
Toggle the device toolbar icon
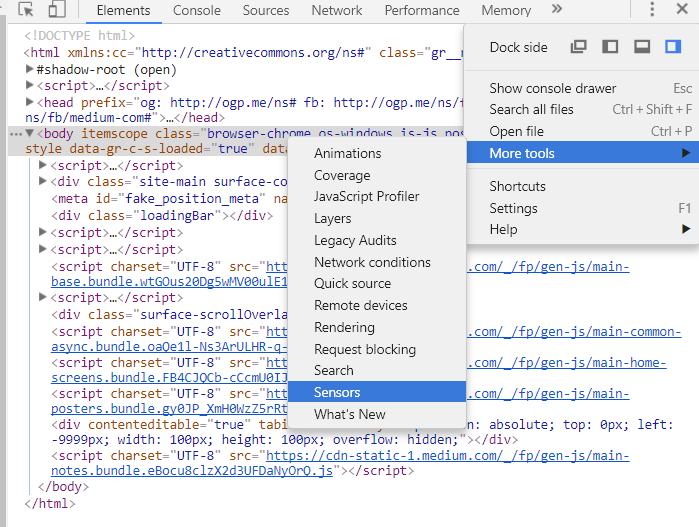[57, 9]
